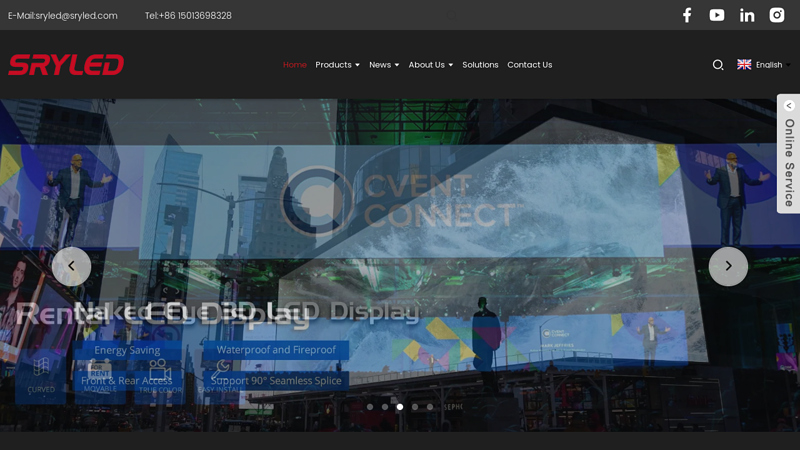
Task: Select the fourth carousel dot
Action: (x=415, y=407)
